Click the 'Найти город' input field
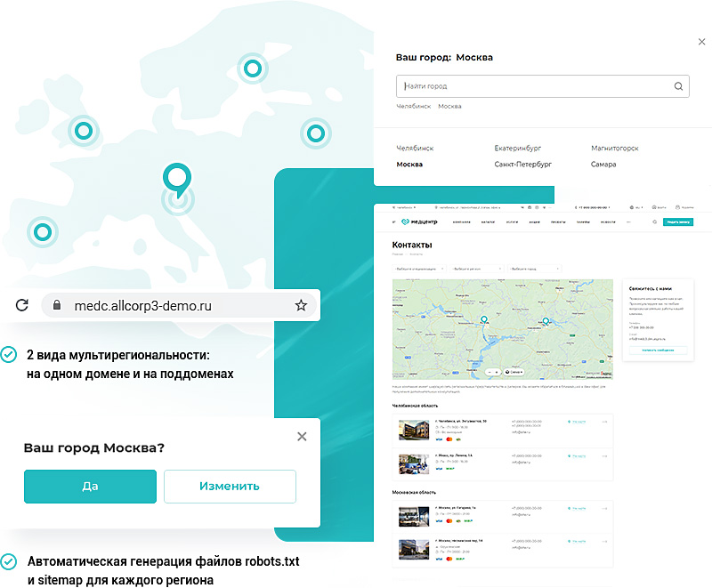The width and height of the screenshot is (712, 588). click(x=534, y=86)
